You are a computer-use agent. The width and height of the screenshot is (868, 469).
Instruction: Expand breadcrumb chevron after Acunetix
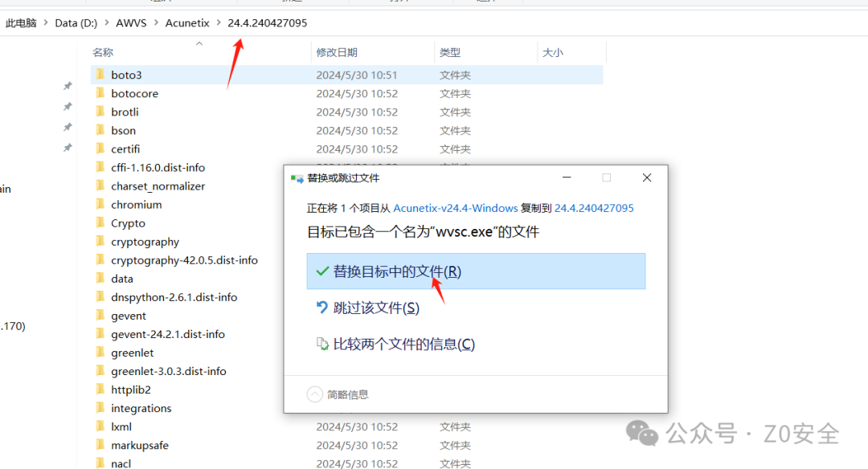pos(219,22)
